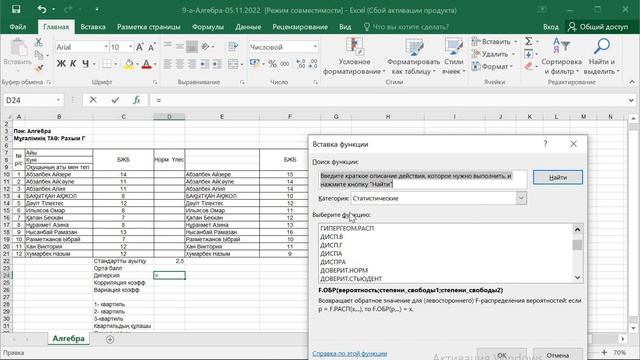Click the percent style icon
Screen dimensions: 640x360
click(x=272, y=64)
